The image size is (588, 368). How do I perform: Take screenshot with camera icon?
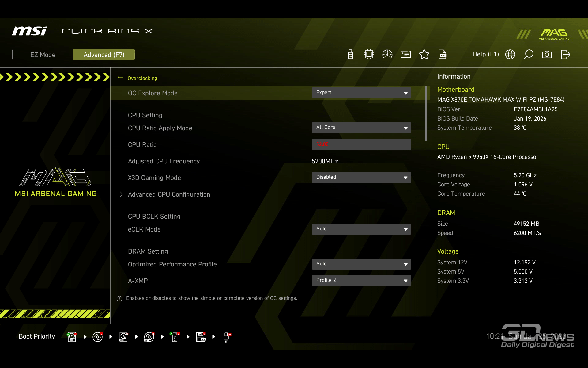click(x=547, y=55)
